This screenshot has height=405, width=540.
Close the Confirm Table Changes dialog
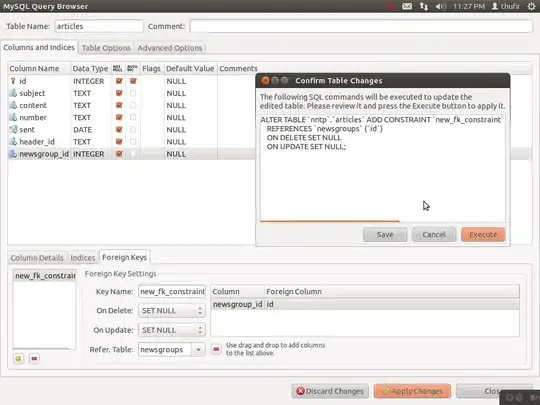265,81
